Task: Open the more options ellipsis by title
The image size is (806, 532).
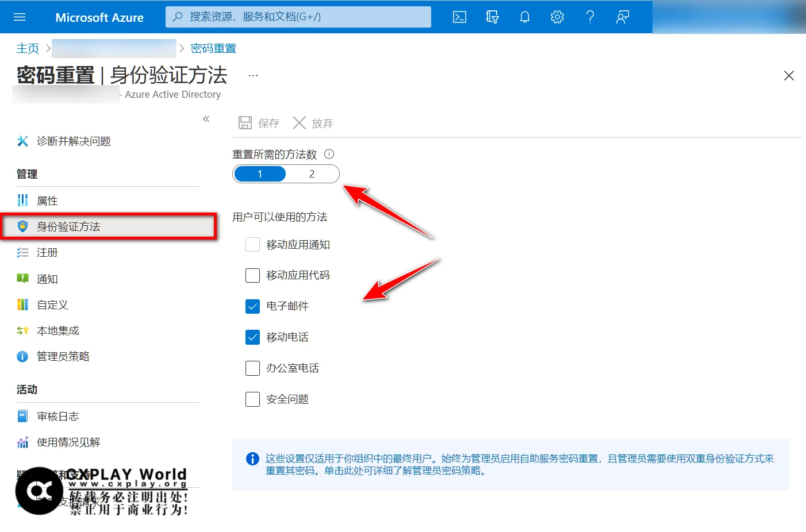Action: (253, 75)
